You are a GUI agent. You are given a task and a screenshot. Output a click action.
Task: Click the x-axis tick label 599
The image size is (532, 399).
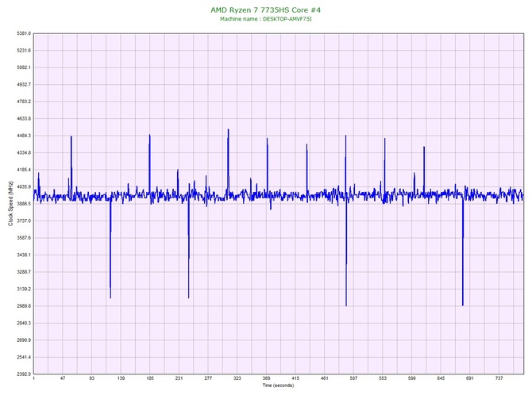(x=412, y=378)
